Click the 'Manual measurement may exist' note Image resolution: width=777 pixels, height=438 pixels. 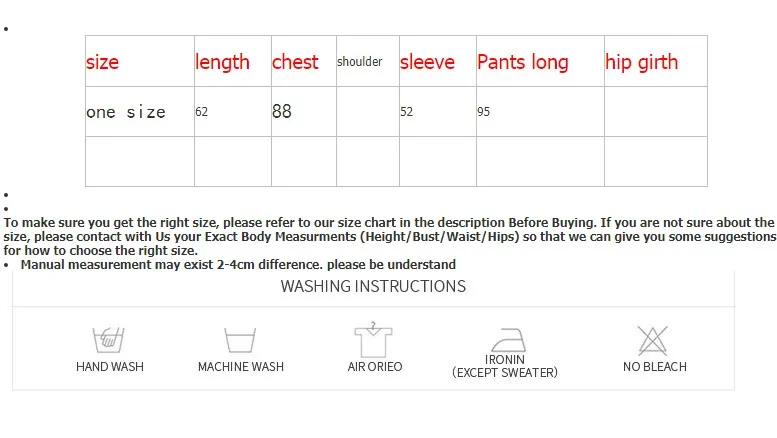pos(238,265)
